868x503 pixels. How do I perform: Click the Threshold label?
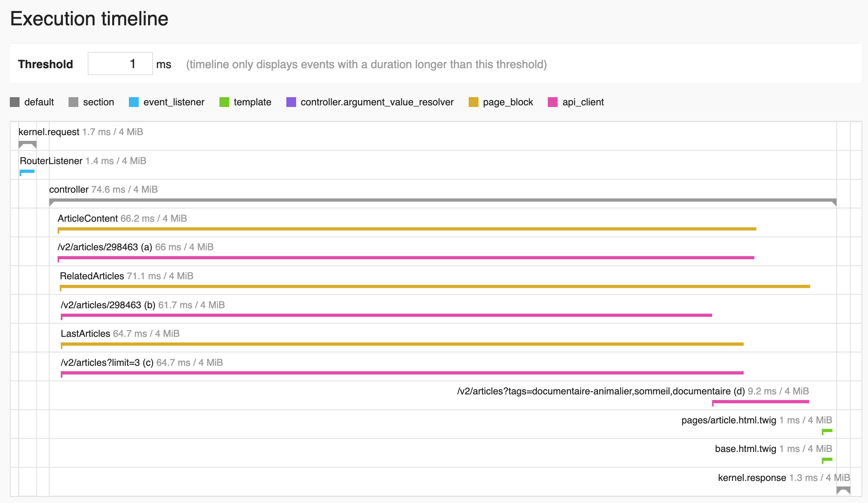pyautogui.click(x=46, y=64)
